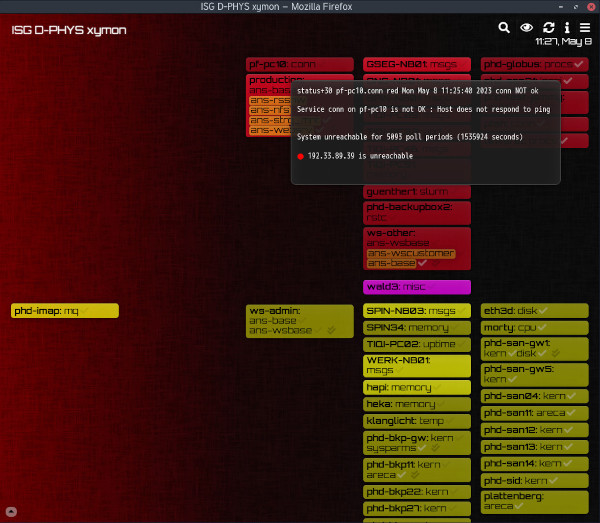Open GSEG-NB01 msgs status
This screenshot has height=523, width=600.
(x=417, y=64)
